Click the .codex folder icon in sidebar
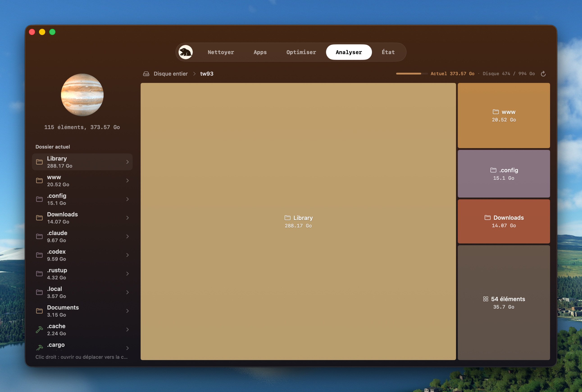Viewport: 582px width, 392px height. click(39, 255)
